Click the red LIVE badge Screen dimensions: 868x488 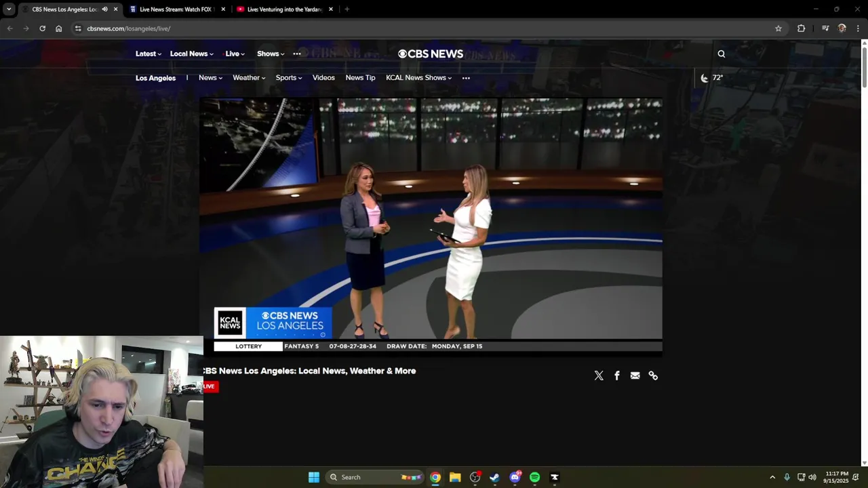[210, 386]
